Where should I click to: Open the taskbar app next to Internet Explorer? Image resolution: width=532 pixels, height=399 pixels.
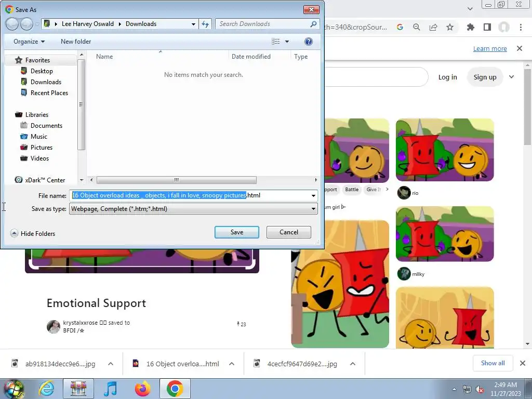point(78,389)
